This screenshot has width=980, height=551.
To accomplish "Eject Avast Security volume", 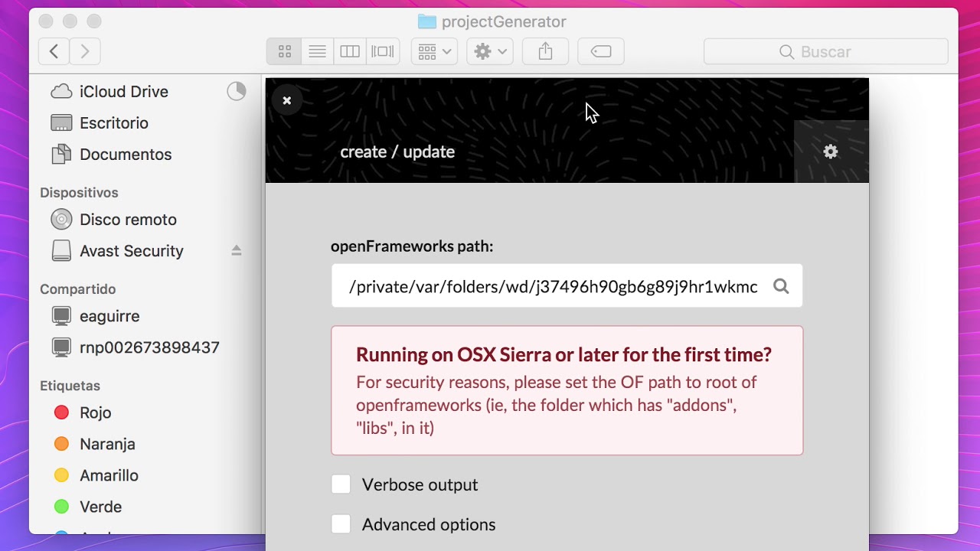I will 237,250.
